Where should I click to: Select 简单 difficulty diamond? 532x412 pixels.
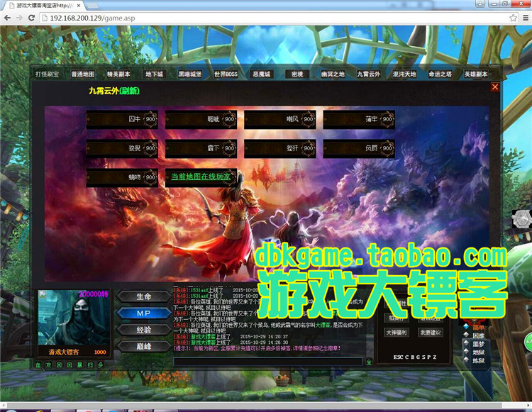point(466,326)
